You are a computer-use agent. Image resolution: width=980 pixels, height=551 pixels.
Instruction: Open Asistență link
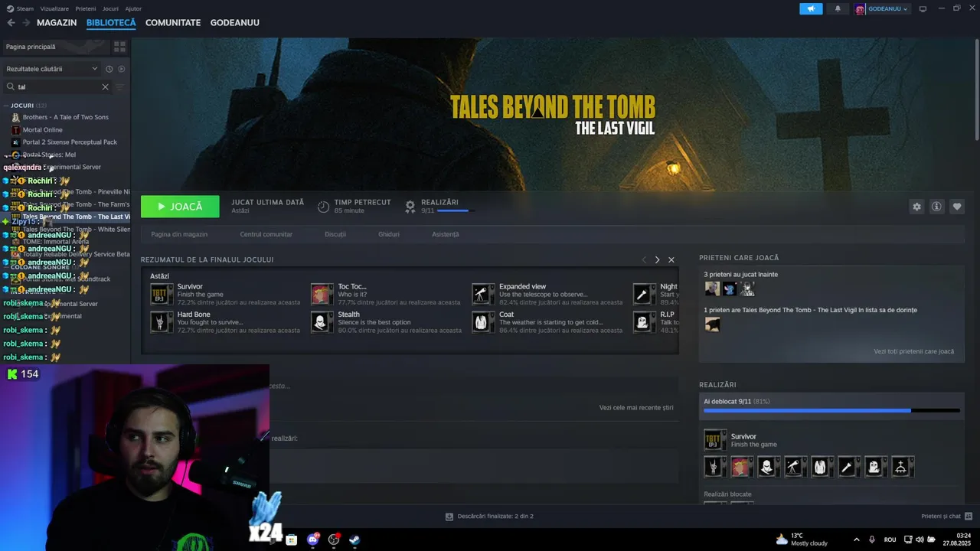click(446, 234)
